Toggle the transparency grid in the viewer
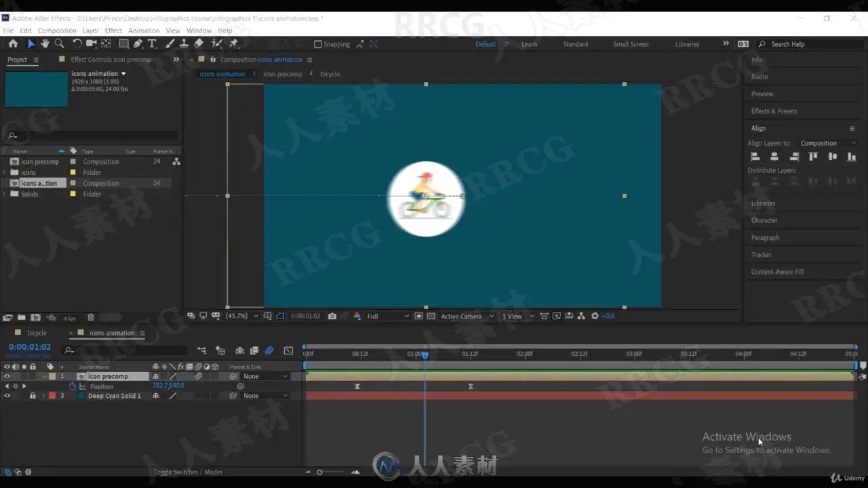Screen dimensions: 868x488 point(431,316)
